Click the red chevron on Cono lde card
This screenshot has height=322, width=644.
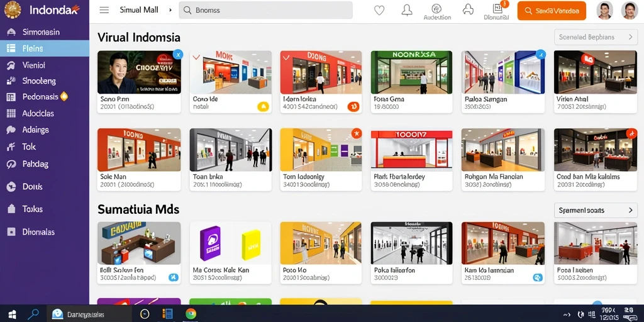(x=196, y=57)
